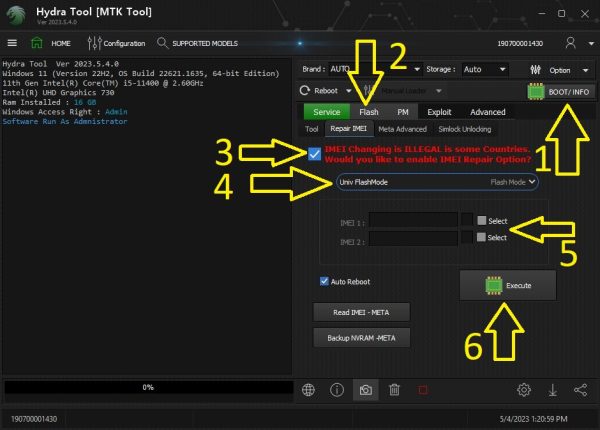Click the Backup NVRAM -META button
The width and height of the screenshot is (600, 430).
pyautogui.click(x=361, y=338)
